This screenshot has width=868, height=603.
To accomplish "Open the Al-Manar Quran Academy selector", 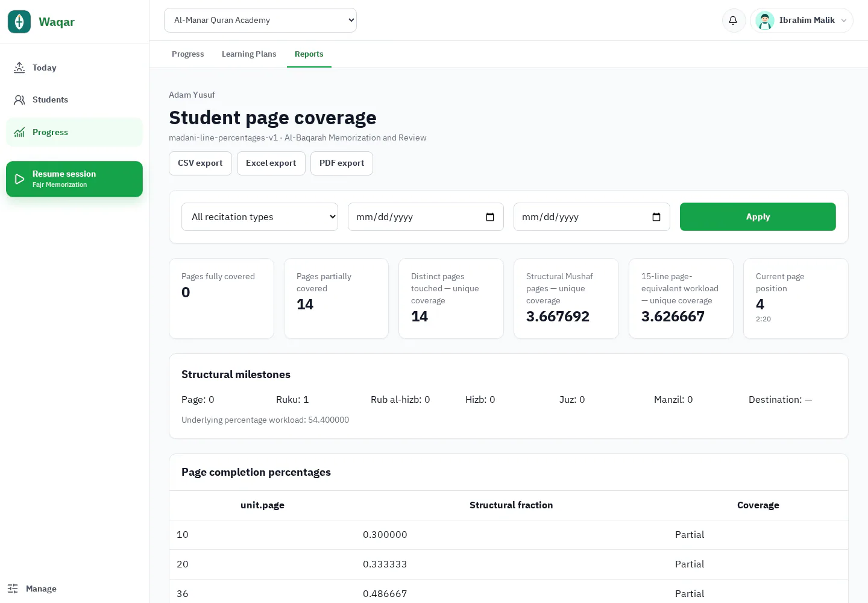I will tap(260, 20).
